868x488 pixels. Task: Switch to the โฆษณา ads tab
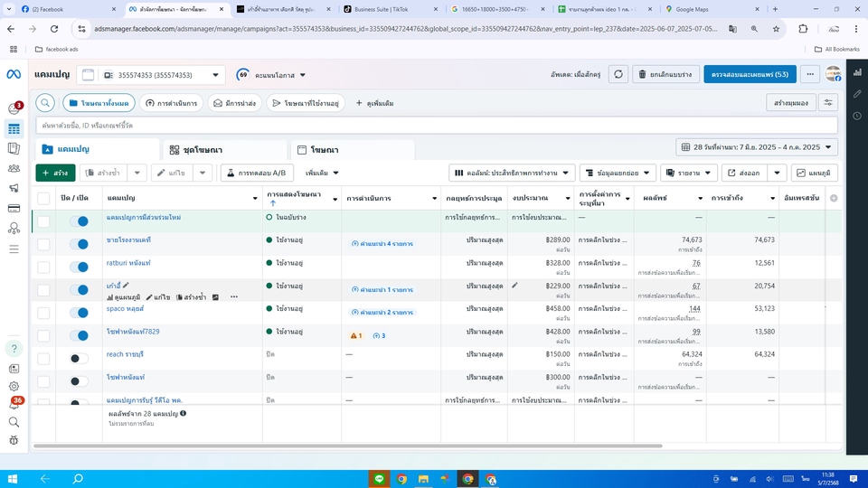[353, 149]
